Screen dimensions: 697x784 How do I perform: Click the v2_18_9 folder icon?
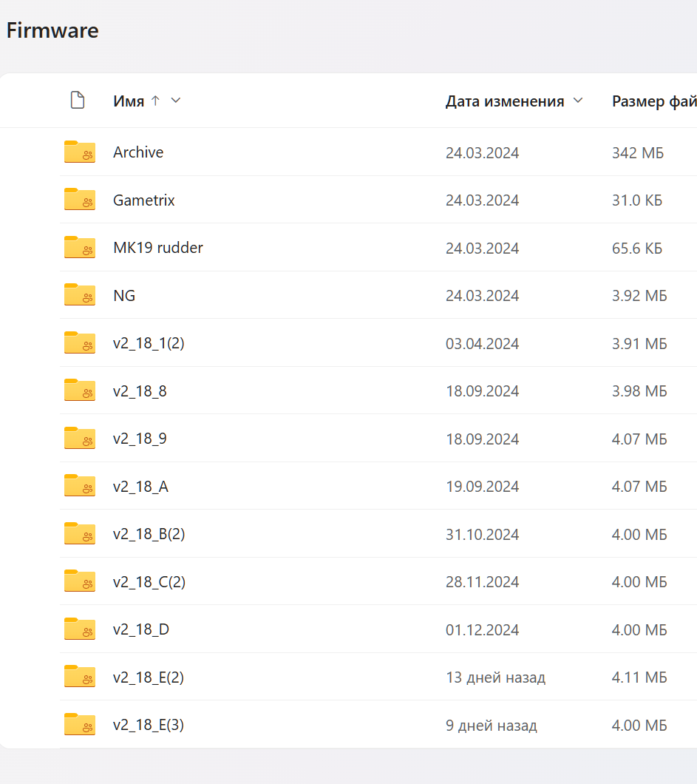[79, 438]
